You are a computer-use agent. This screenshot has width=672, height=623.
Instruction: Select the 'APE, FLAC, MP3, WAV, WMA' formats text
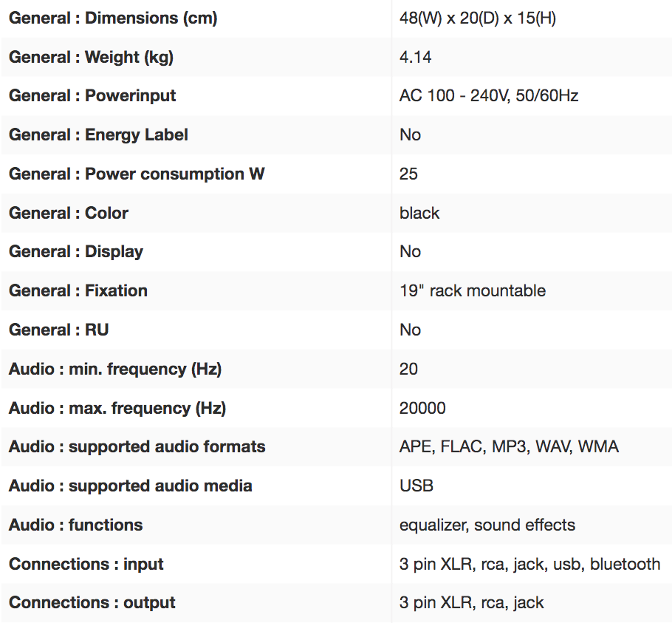click(x=509, y=447)
